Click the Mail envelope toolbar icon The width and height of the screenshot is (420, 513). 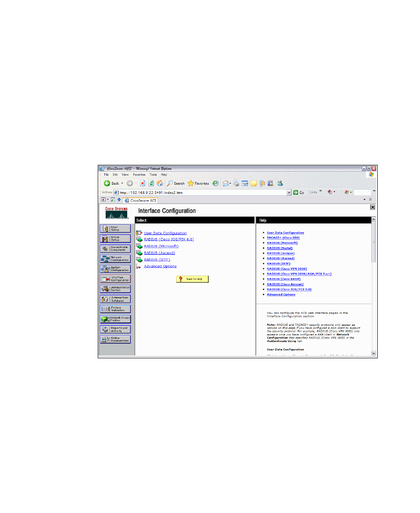(x=225, y=183)
